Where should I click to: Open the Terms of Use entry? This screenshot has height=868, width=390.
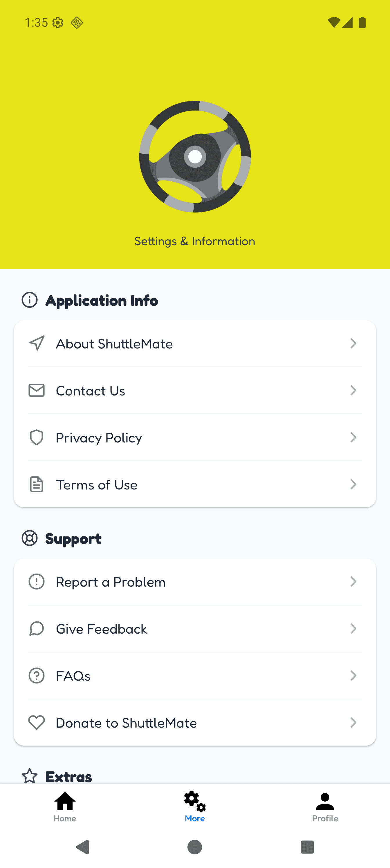(195, 484)
